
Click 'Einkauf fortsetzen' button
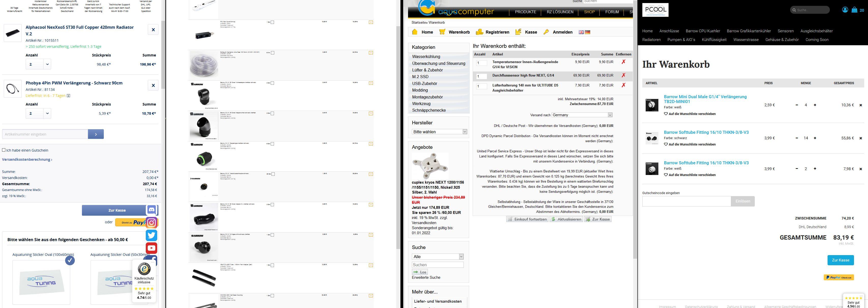tap(527, 219)
